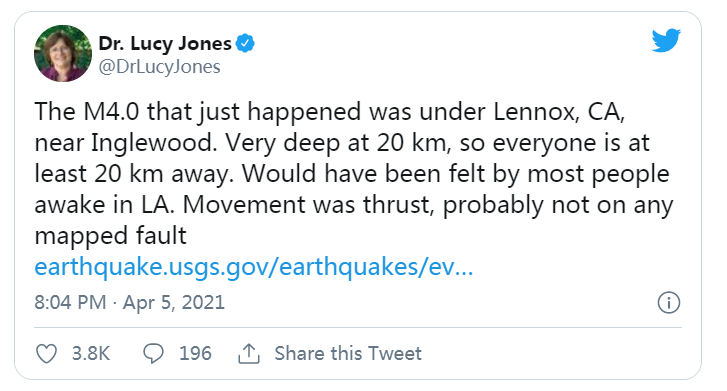
Task: Open Dr. Lucy Jones profile photo
Action: 63,53
